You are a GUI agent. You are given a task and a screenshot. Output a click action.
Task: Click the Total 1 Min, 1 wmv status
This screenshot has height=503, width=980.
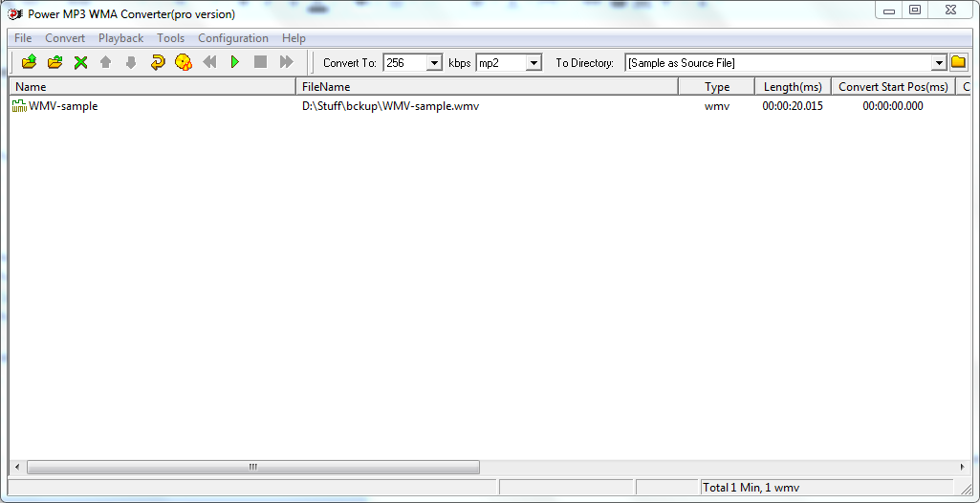pyautogui.click(x=751, y=488)
